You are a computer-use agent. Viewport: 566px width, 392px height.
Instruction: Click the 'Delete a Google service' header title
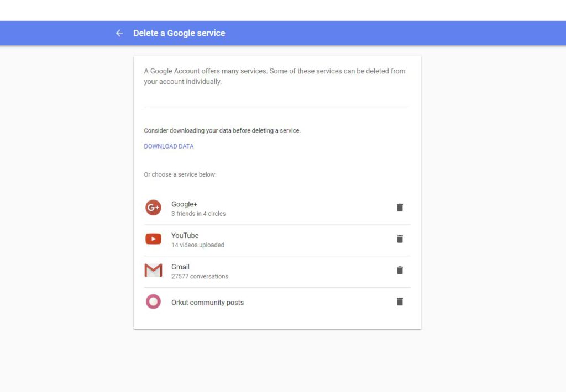[179, 33]
